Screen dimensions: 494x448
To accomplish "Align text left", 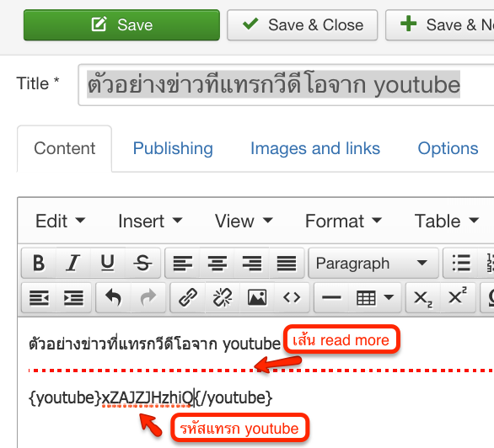I will (183, 263).
